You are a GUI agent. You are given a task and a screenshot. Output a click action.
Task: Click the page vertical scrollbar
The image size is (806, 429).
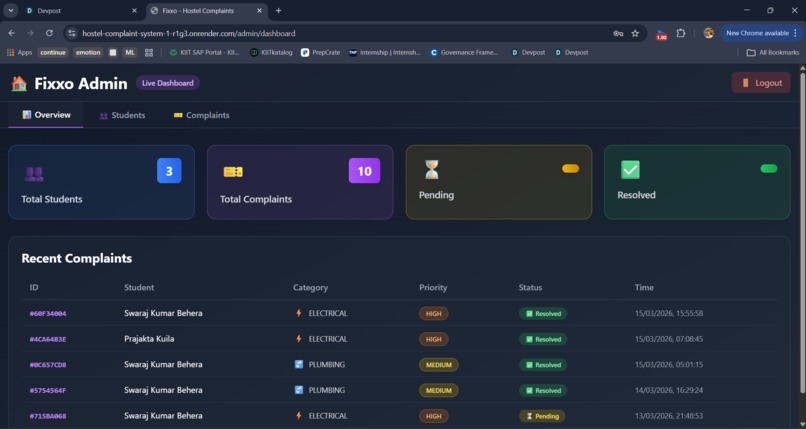[802, 234]
